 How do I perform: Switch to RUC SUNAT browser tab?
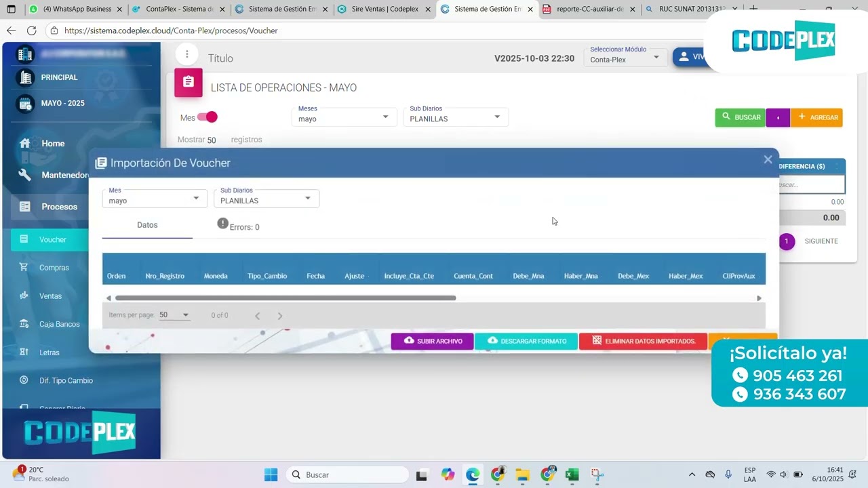pyautogui.click(x=690, y=9)
